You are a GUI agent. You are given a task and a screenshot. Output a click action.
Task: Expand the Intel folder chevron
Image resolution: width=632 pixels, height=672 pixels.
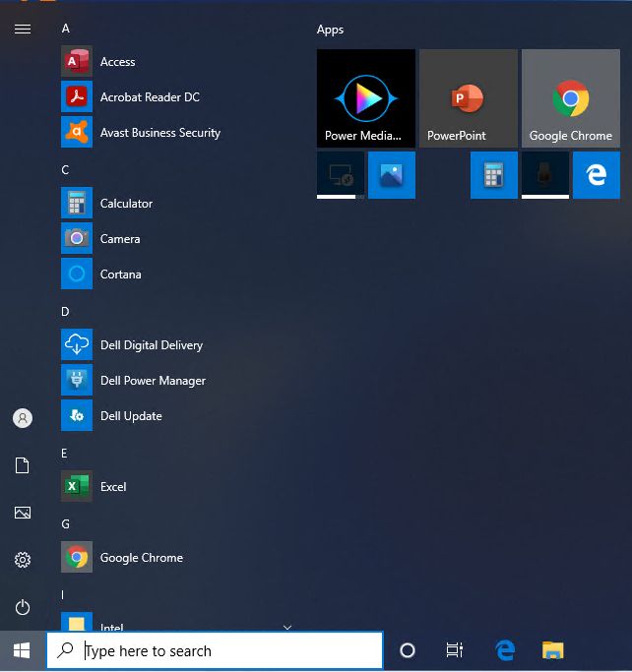click(287, 627)
